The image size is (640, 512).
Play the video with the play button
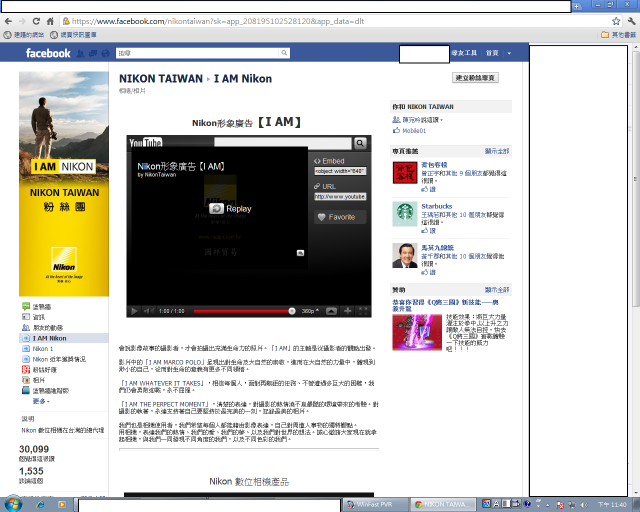tap(134, 311)
